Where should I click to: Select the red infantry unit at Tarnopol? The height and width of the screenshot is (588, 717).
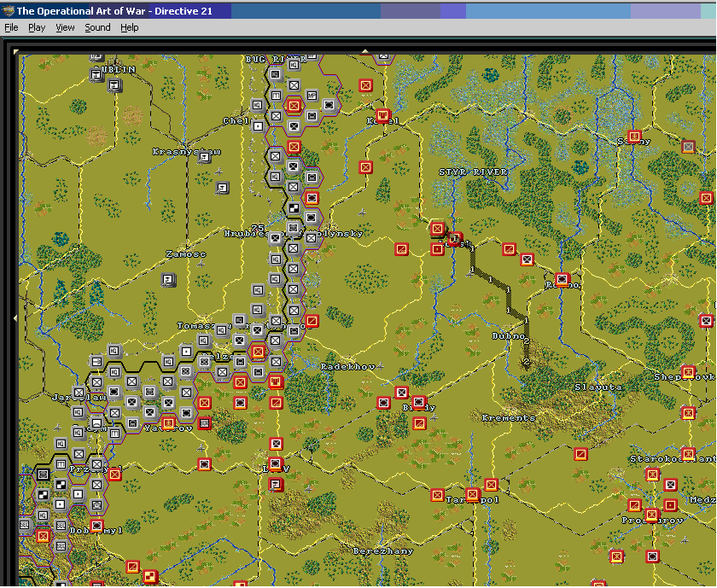pyautogui.click(x=472, y=494)
